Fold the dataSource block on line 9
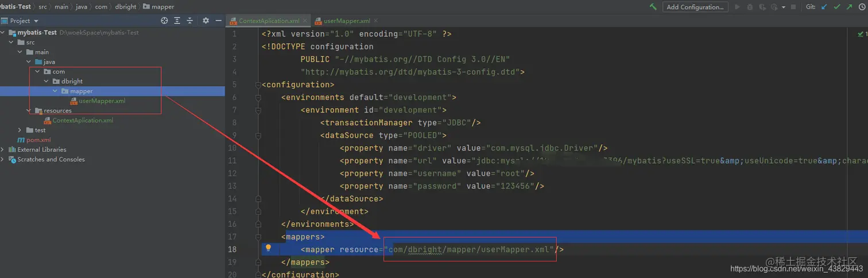Image resolution: width=868 pixels, height=278 pixels. [258, 136]
